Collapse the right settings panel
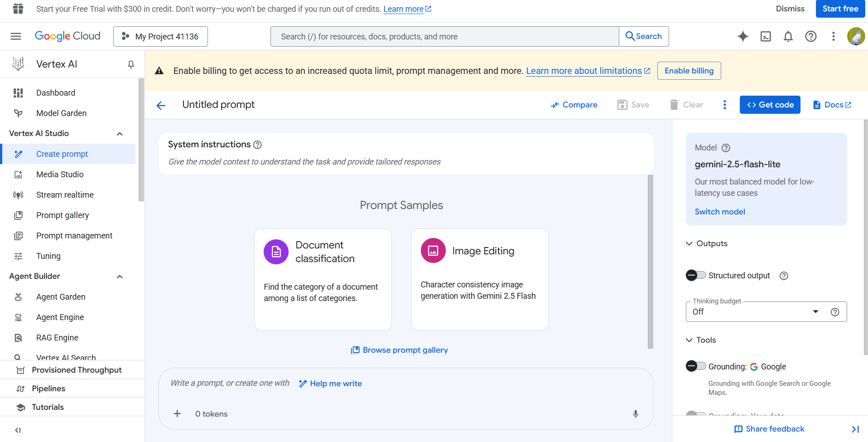The width and height of the screenshot is (868, 442). point(855,429)
